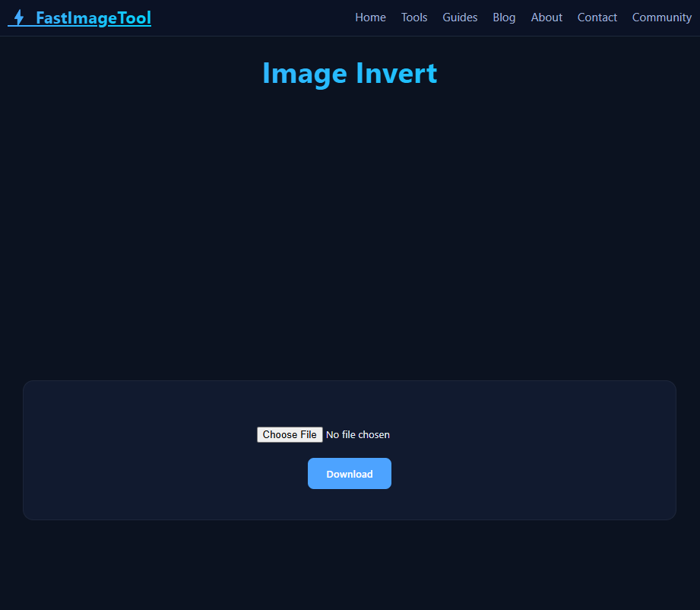
Task: Click the lightning bolt logo icon
Action: pyautogui.click(x=17, y=17)
